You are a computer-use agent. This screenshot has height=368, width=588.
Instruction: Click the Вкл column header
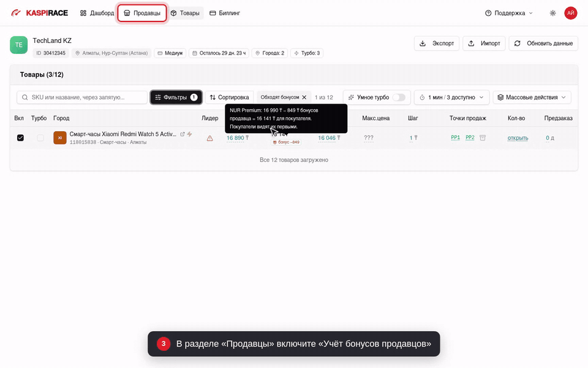point(19,118)
